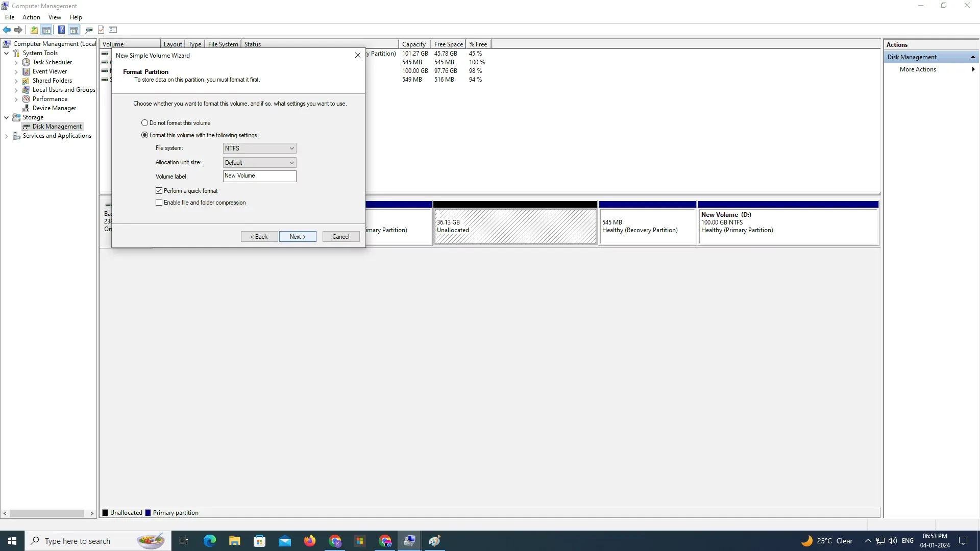Click the left pane horizontal scrollbar

point(47,513)
